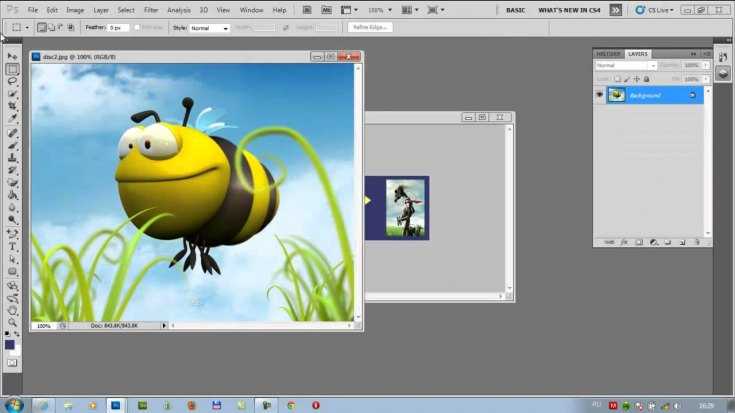Select the Lasso tool
Image resolution: width=735 pixels, height=413 pixels.
point(12,81)
